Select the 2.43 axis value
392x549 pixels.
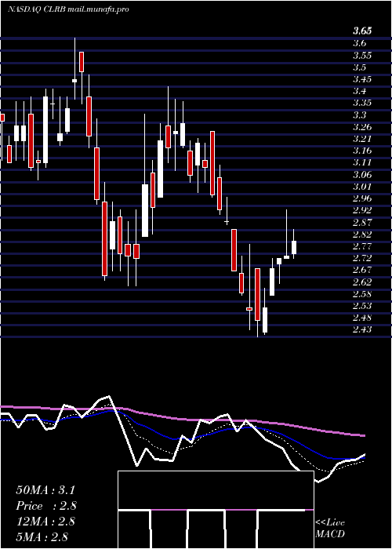[362, 329]
